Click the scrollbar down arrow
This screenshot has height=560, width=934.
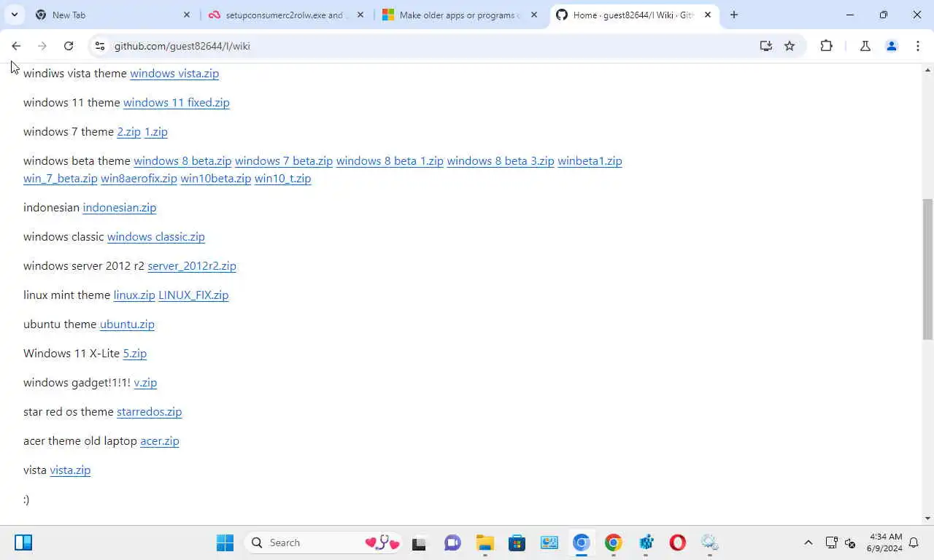tap(928, 518)
